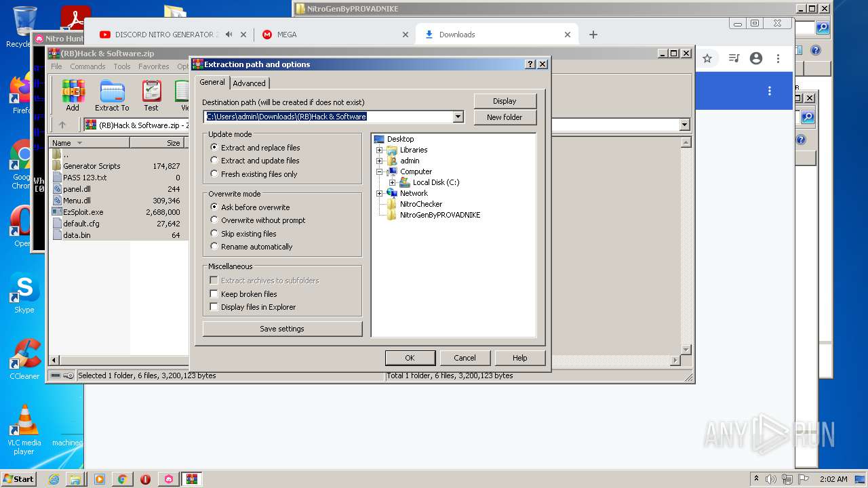Open Chrome bookmark star icon
The width and height of the screenshot is (868, 488).
coord(707,58)
